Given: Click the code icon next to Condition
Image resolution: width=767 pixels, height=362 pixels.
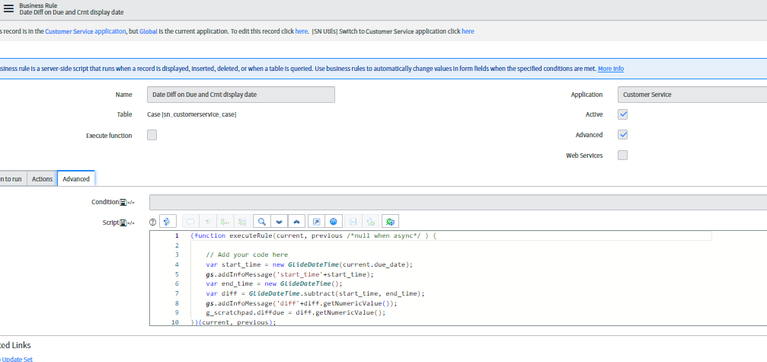Looking at the screenshot, I should pyautogui.click(x=131, y=202).
